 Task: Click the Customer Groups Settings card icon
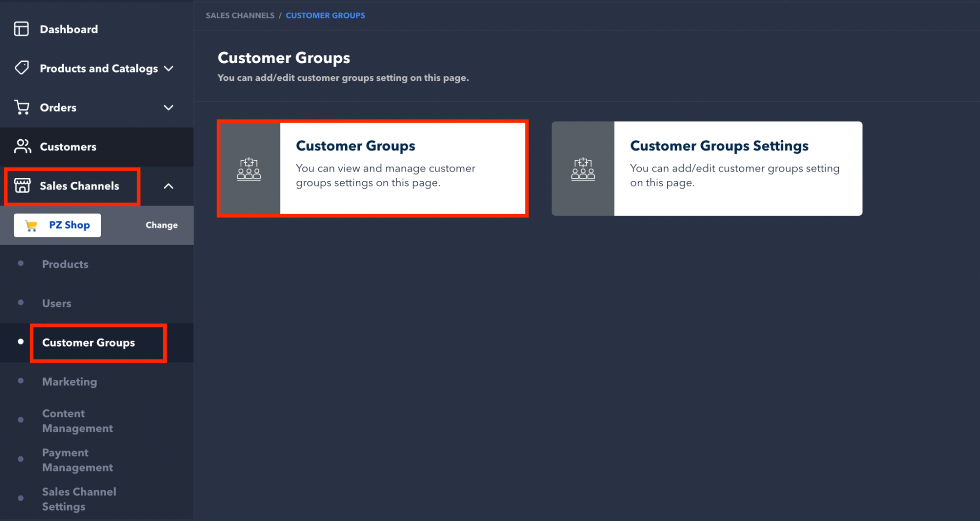click(x=583, y=169)
